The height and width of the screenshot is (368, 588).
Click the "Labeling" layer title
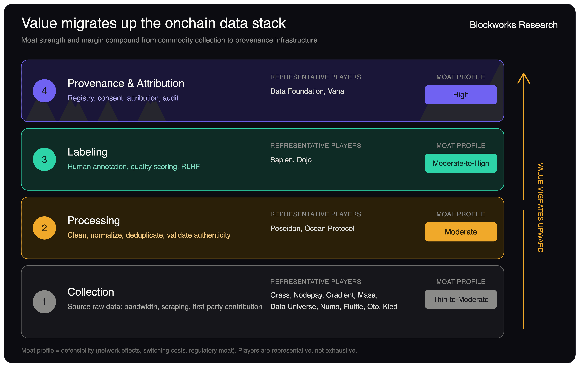point(88,152)
